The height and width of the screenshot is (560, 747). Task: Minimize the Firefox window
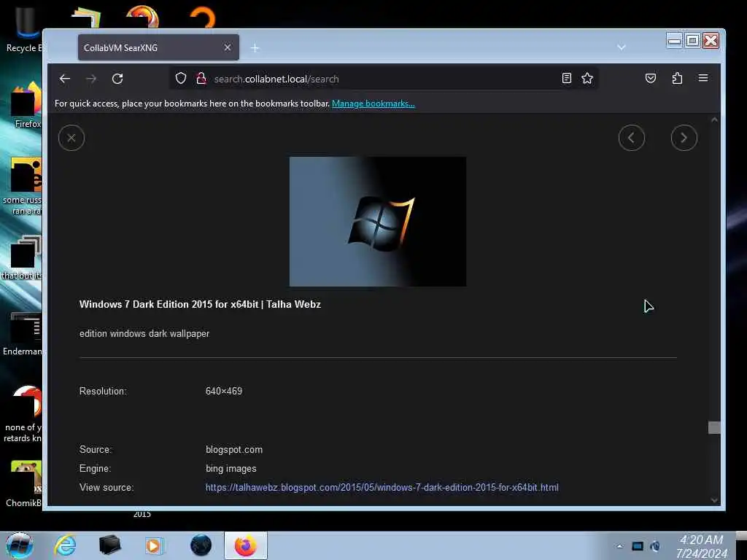coord(674,41)
